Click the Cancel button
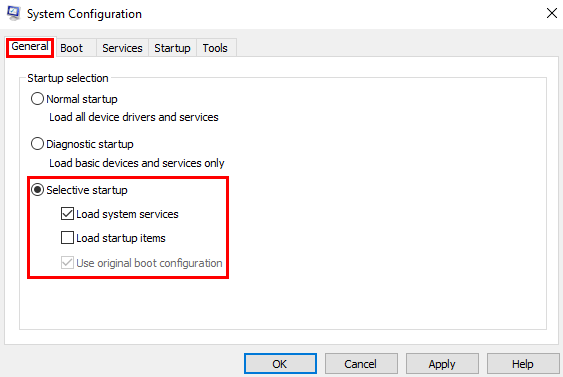The height and width of the screenshot is (377, 563). point(361,364)
